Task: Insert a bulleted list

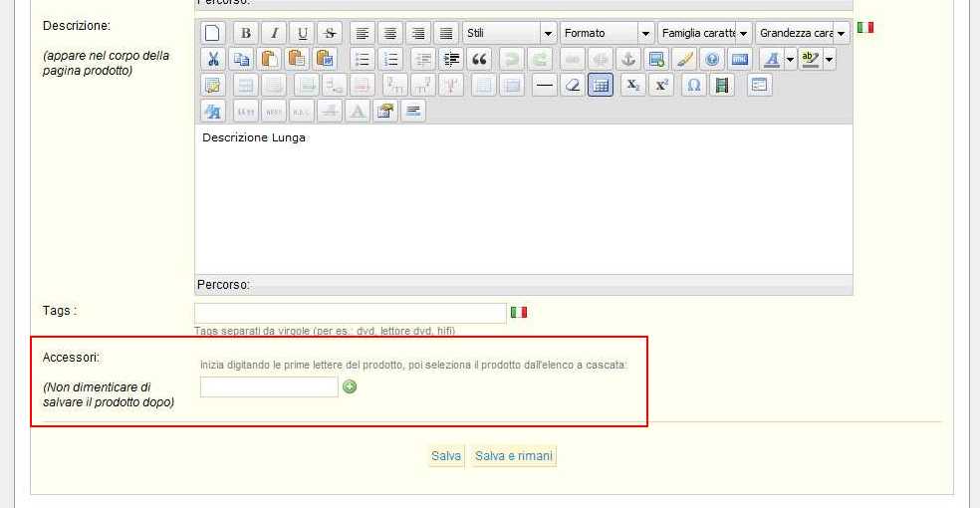Action: coord(362,60)
